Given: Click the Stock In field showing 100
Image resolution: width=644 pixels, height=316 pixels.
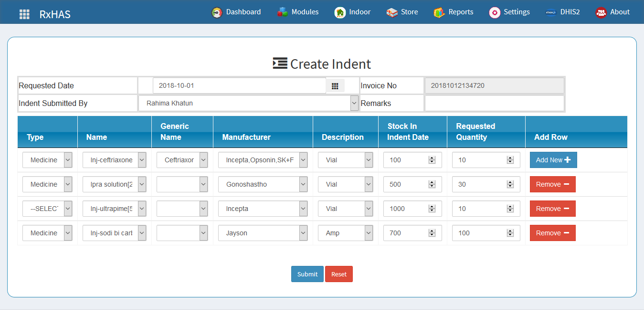Looking at the screenshot, I should click(x=412, y=160).
